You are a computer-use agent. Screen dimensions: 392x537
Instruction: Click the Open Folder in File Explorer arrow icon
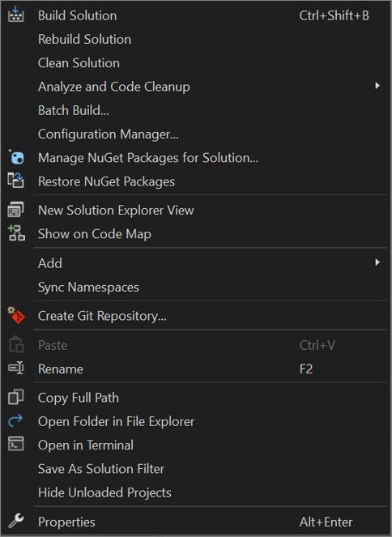(x=15, y=420)
